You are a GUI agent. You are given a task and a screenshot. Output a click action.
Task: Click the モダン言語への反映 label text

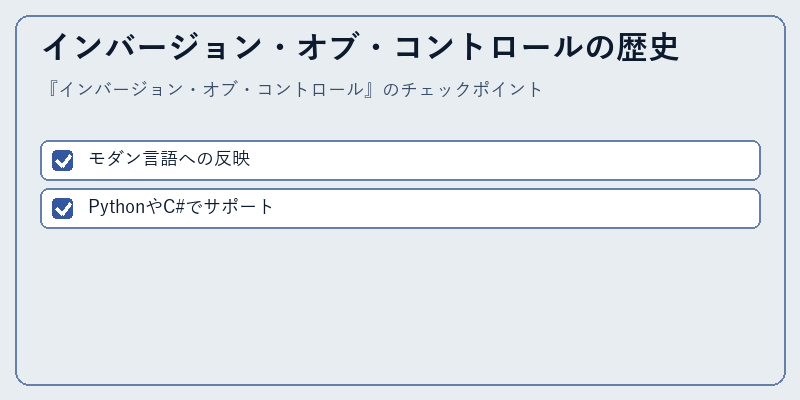pyautogui.click(x=169, y=159)
